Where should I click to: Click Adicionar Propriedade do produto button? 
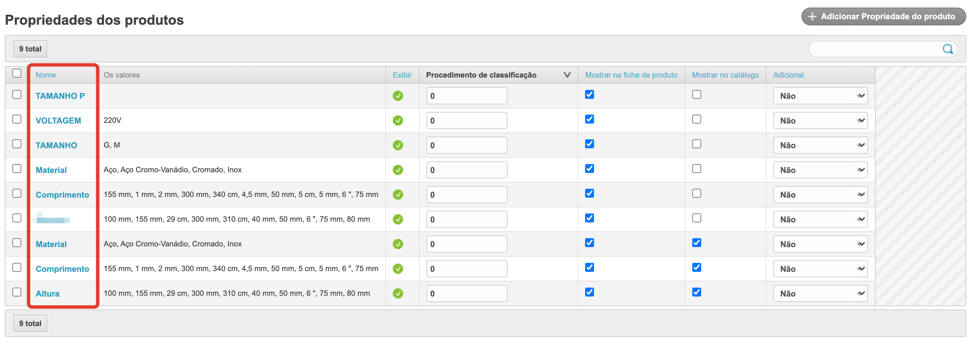tap(884, 17)
